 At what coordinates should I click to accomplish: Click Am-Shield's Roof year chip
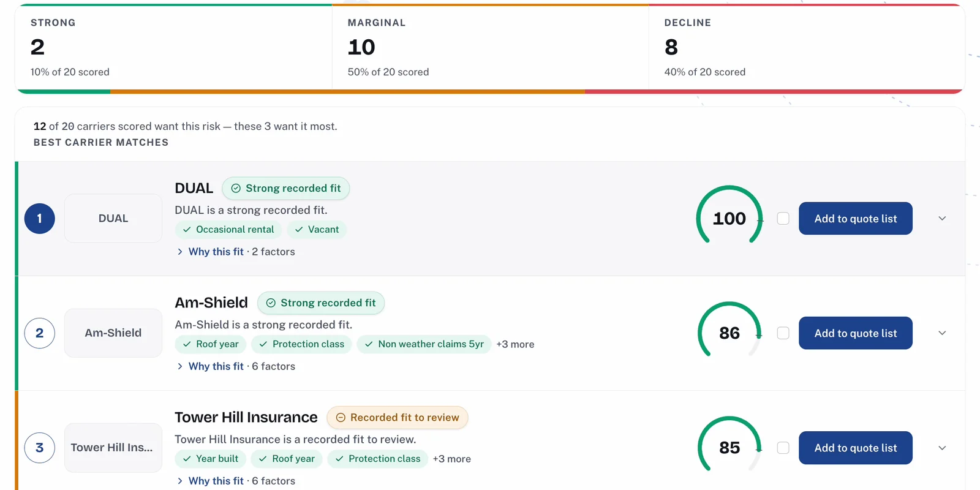pos(211,344)
